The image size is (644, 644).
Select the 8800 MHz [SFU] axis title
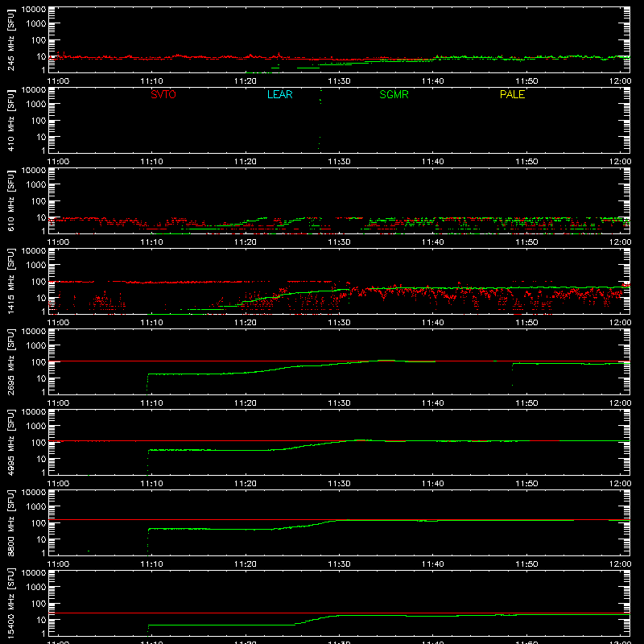point(11,522)
